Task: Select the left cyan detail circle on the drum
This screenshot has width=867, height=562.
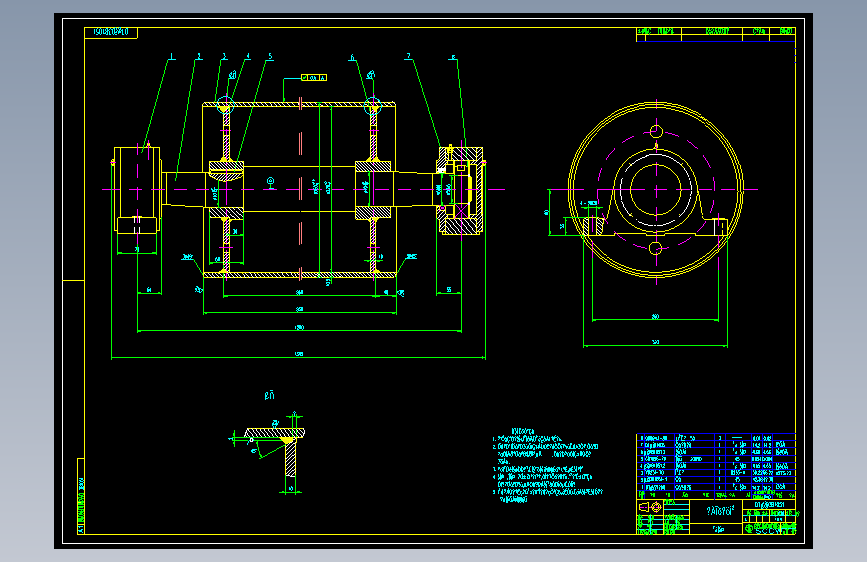Action: [225, 105]
